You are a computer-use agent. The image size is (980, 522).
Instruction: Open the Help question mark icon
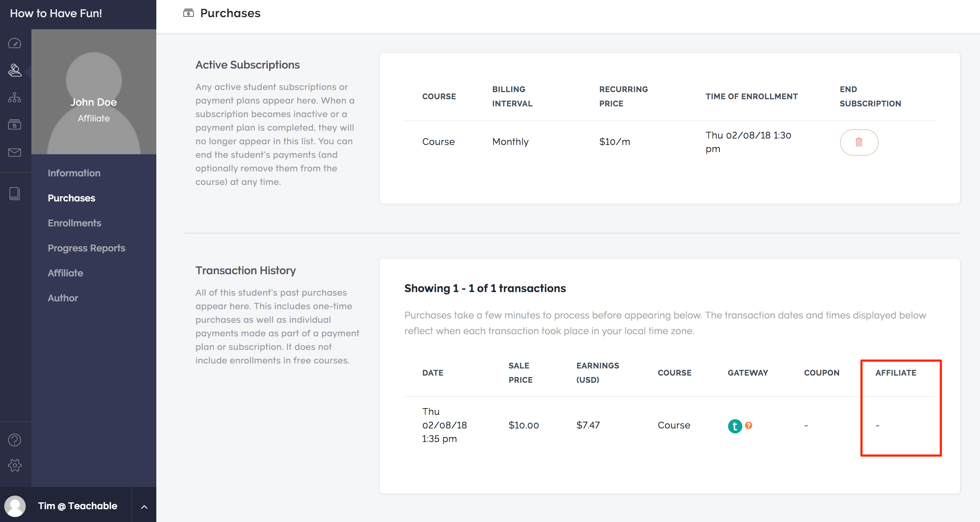click(15, 440)
